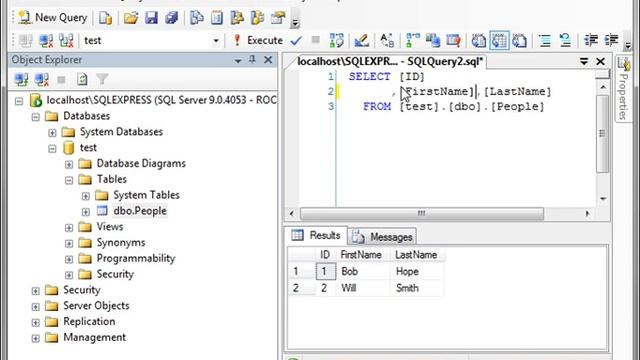The image size is (640, 360).
Task: Expand the System Databases folder
Action: (52, 132)
